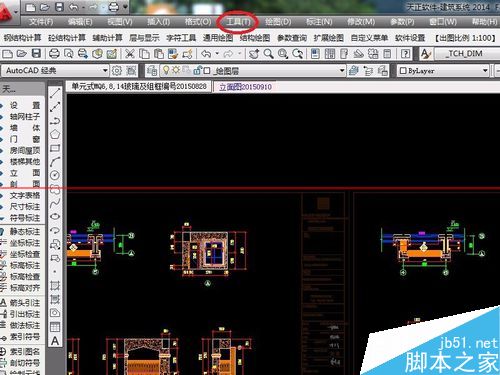The height and width of the screenshot is (375, 500).
Task: Click the Match Properties icon
Action: click(x=187, y=54)
